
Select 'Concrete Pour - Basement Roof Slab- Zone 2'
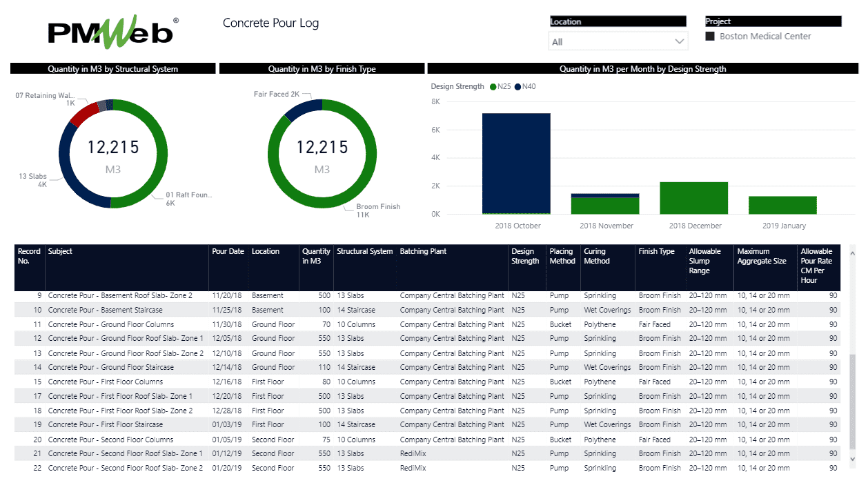click(120, 295)
